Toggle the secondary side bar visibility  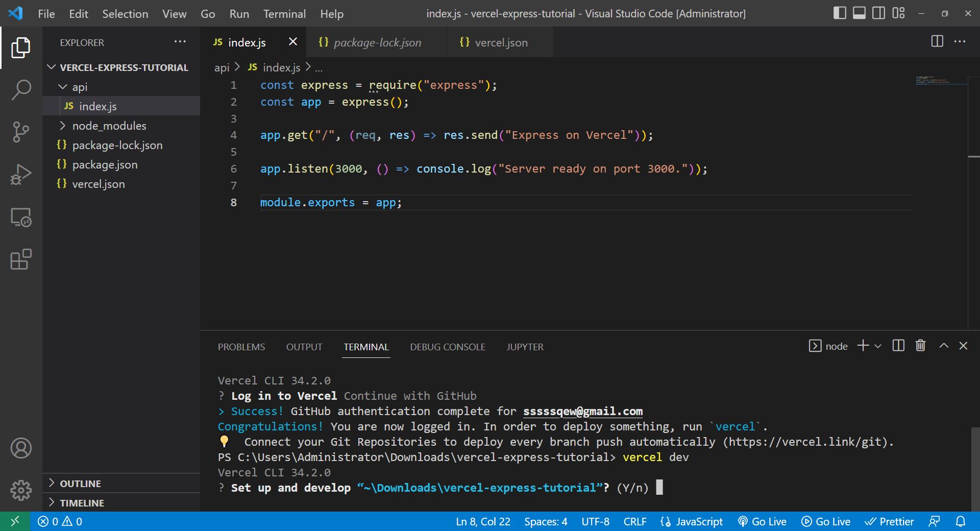tap(878, 13)
